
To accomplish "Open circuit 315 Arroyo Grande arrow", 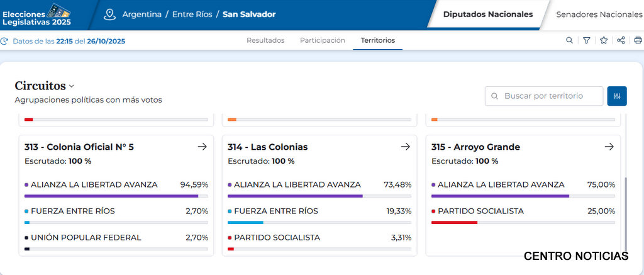I will 609,147.
